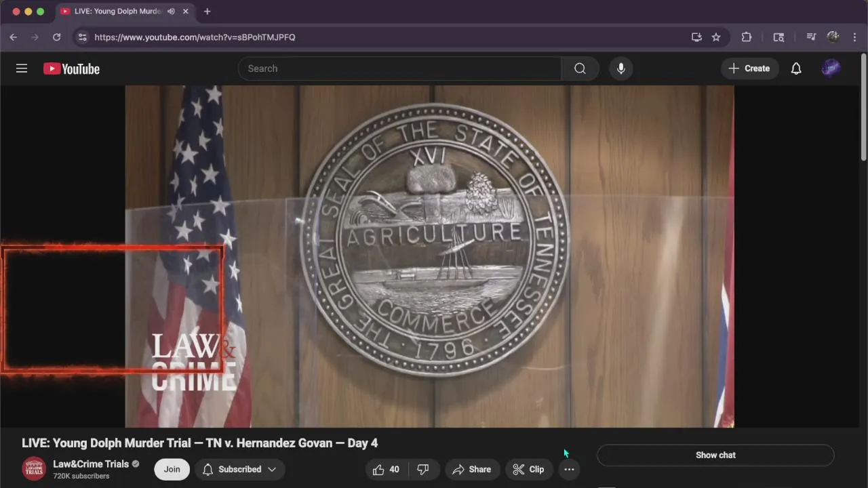Mute the tab via speaker icon
Screen dimensions: 868x488
[171, 12]
